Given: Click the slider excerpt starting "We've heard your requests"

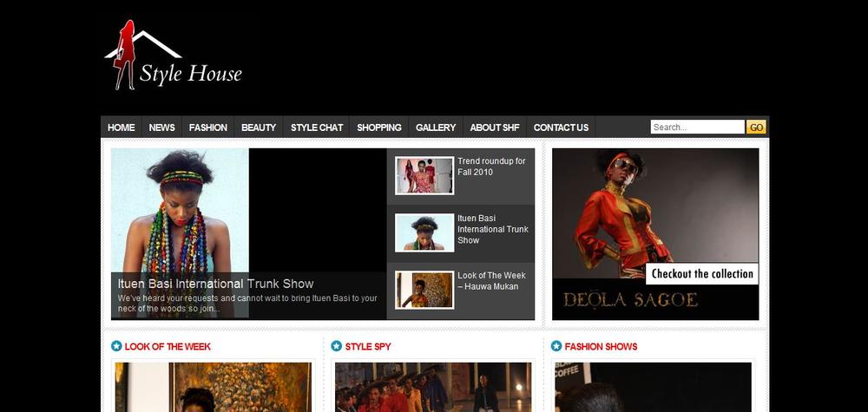Looking at the screenshot, I should (247, 303).
